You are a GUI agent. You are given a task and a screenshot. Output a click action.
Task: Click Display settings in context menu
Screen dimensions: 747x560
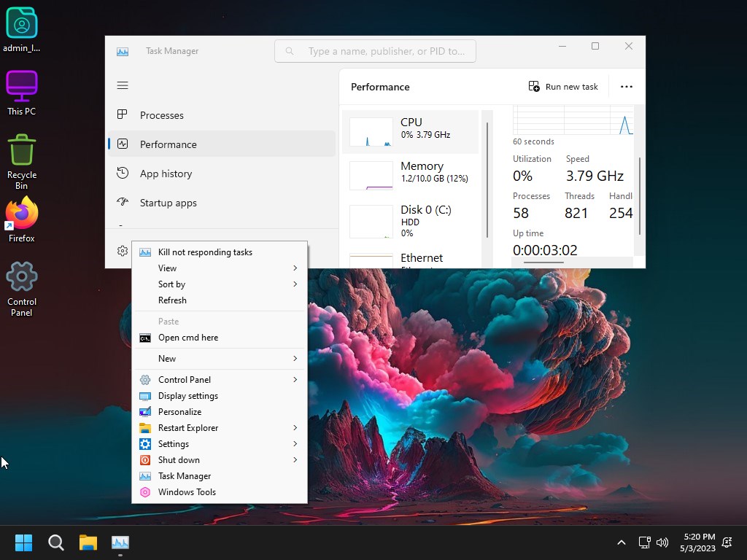188,396
